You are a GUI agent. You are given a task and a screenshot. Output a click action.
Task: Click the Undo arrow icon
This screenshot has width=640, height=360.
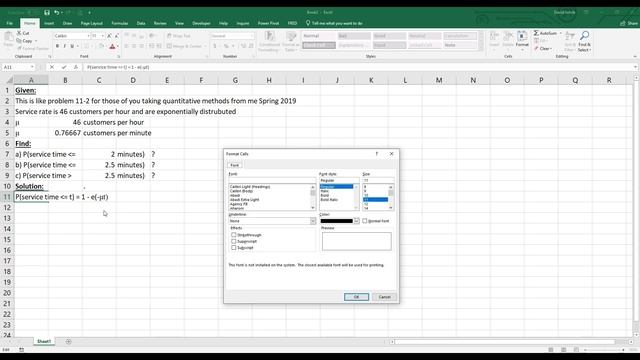[x=56, y=13]
